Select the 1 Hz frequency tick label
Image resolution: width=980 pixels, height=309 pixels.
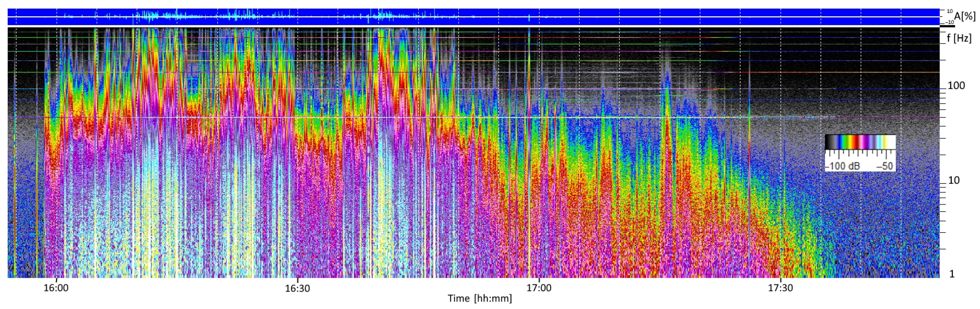952,274
